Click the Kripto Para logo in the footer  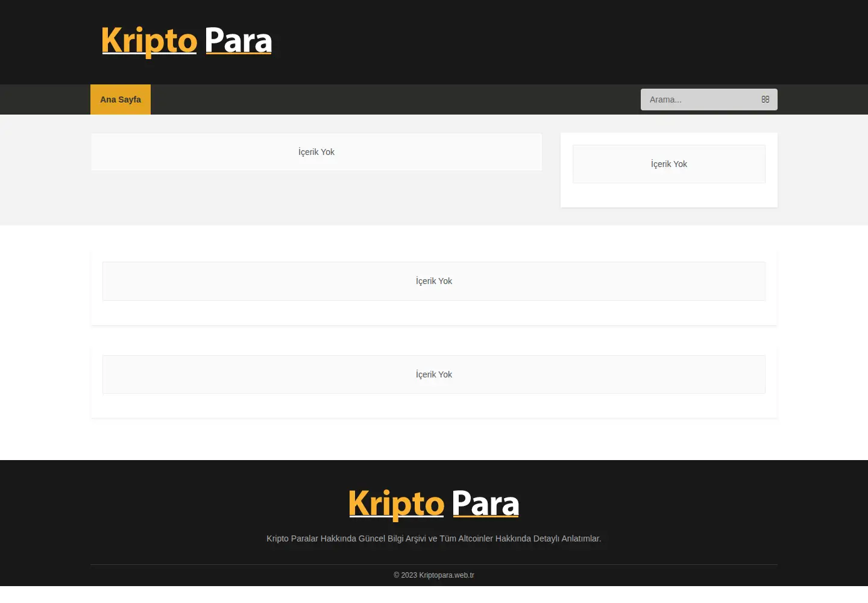coord(434,504)
